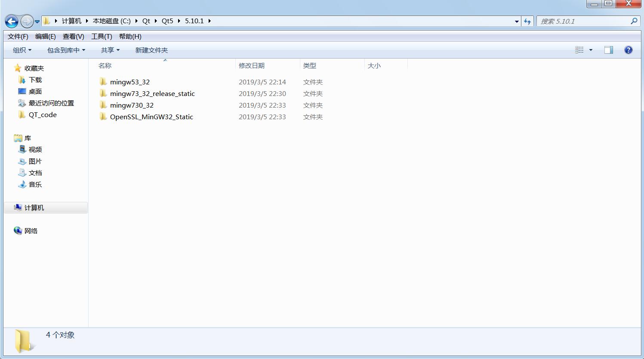
Task: Click date 2019/3/5 22:30 of mingw73_32_release_static
Action: 262,93
